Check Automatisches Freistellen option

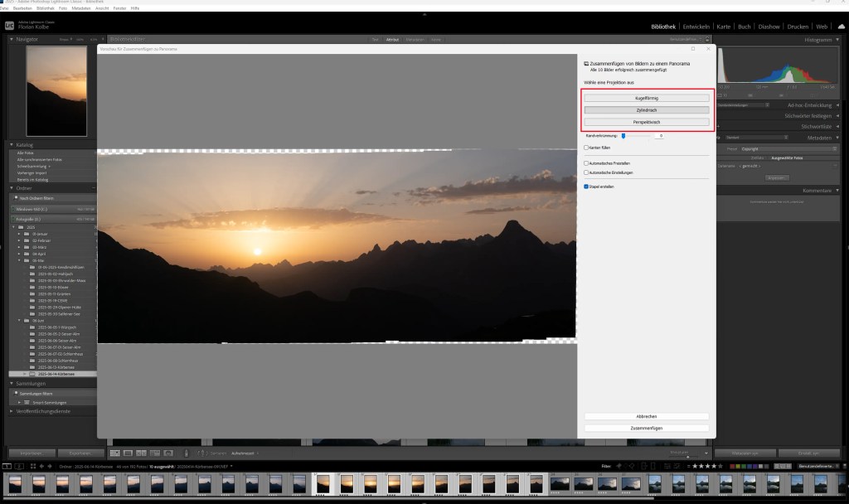click(x=585, y=162)
